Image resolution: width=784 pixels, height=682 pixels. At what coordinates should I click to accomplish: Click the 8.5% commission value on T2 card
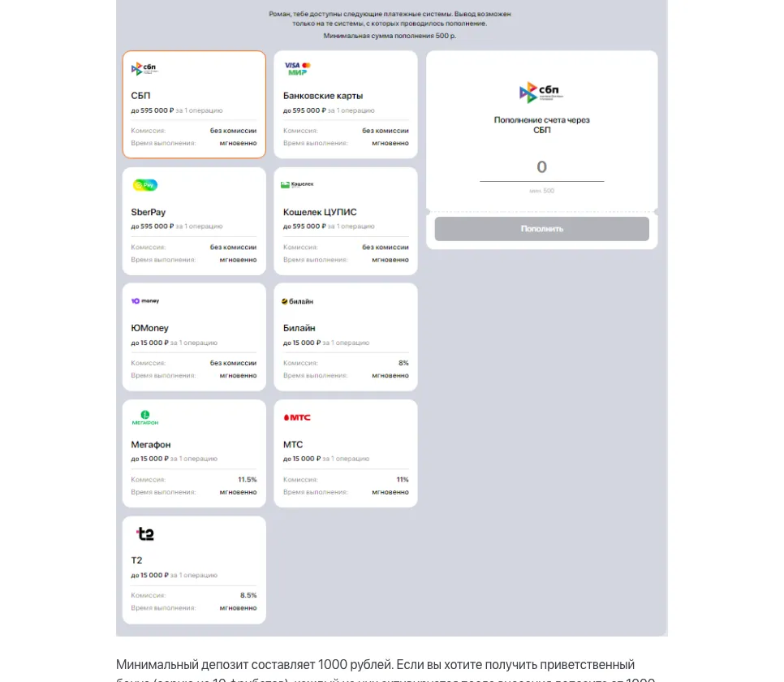click(x=248, y=595)
